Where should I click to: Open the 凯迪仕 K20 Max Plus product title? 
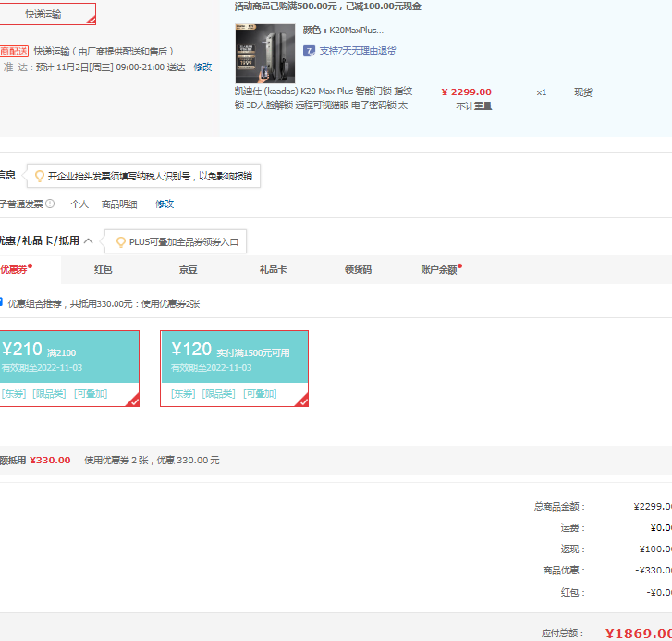tap(324, 98)
